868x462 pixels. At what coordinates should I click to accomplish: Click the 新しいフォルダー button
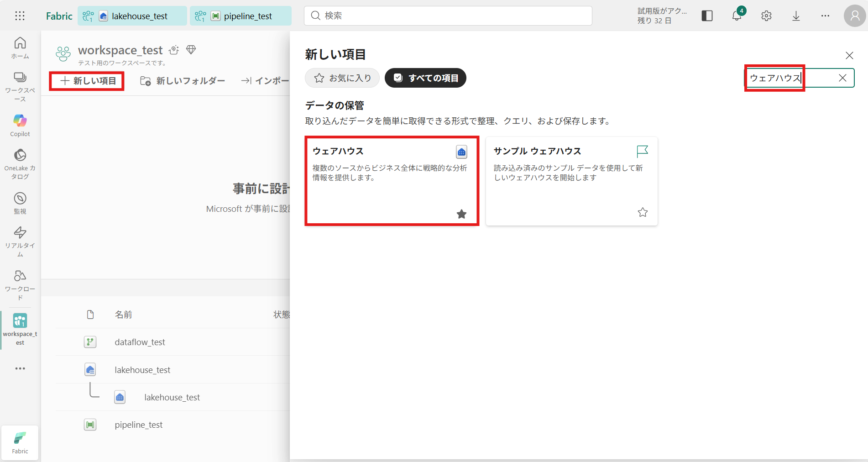(183, 81)
